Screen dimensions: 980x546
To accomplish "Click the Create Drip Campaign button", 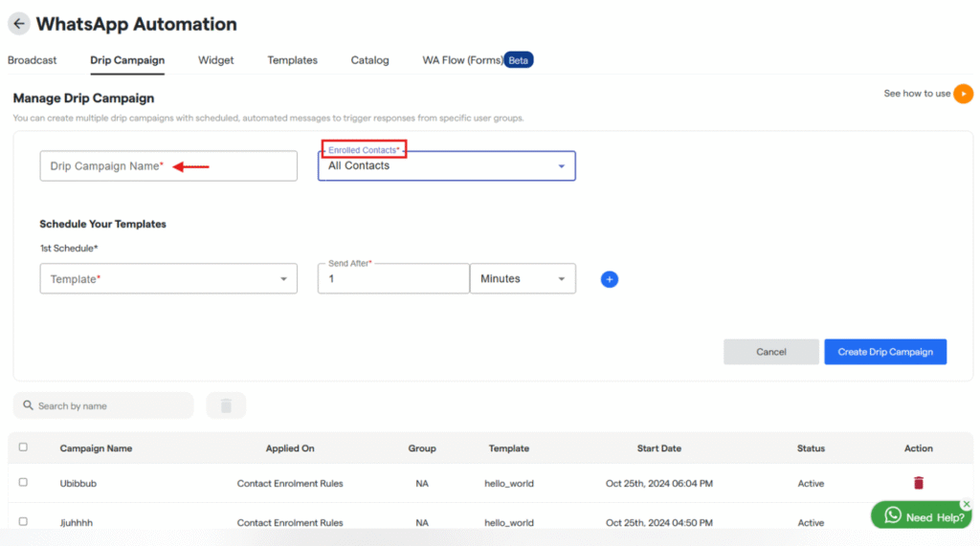I will click(885, 352).
